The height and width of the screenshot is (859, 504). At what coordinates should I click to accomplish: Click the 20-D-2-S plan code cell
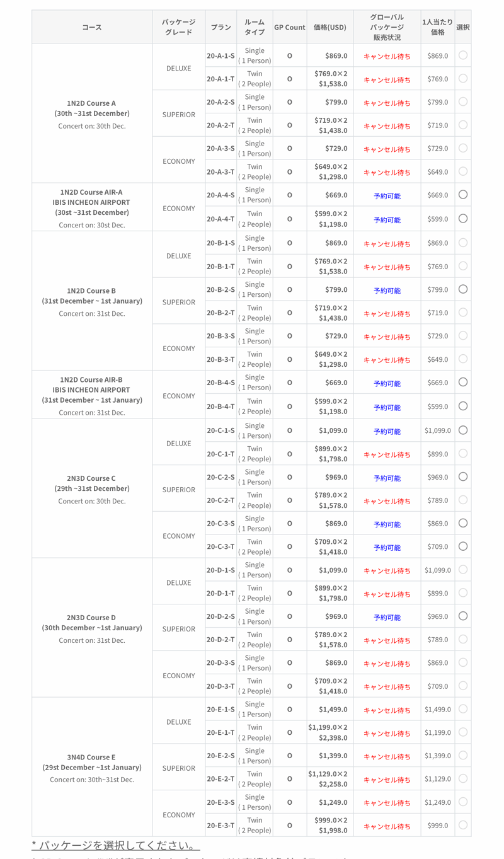tap(220, 616)
